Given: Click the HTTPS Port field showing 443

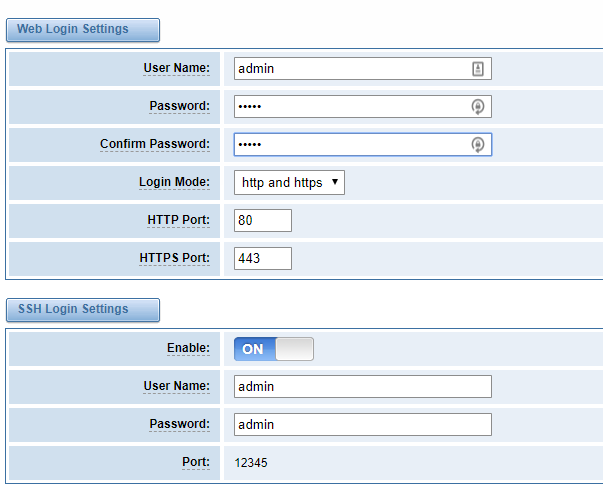Looking at the screenshot, I should [263, 258].
